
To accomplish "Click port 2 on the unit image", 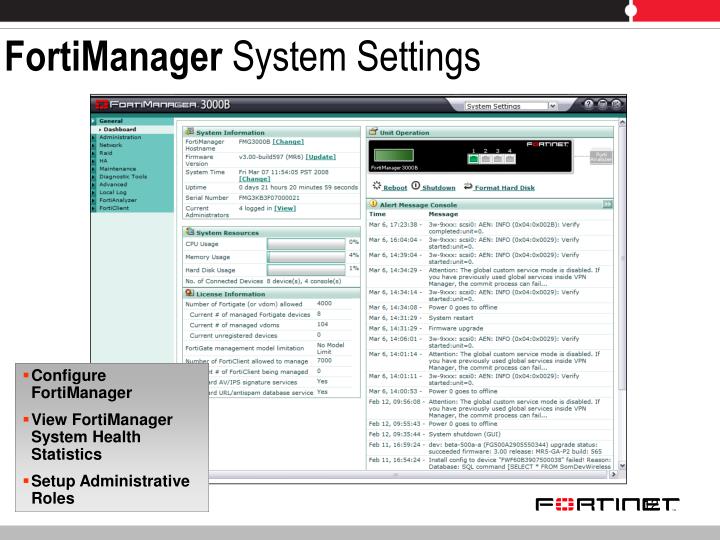I will tap(485, 159).
